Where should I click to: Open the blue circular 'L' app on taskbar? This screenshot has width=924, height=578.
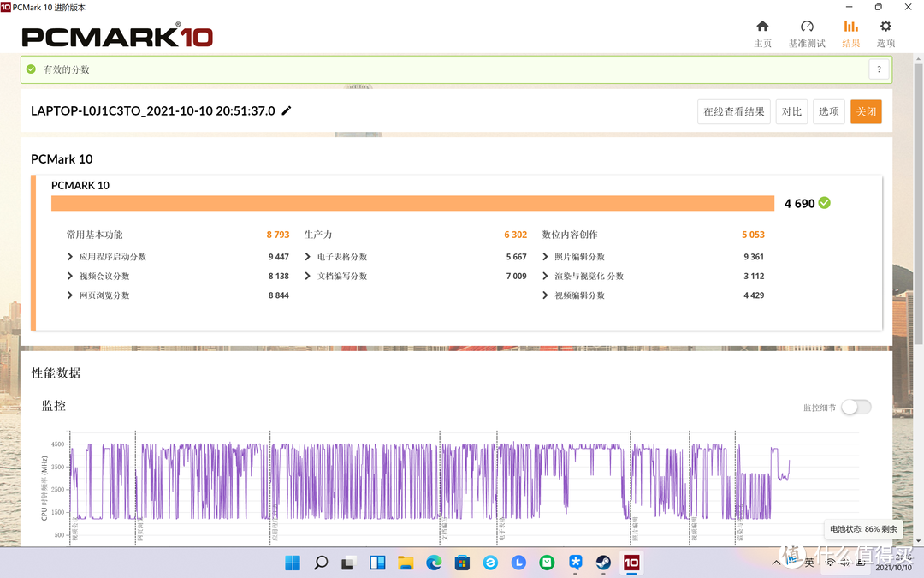[x=518, y=563]
